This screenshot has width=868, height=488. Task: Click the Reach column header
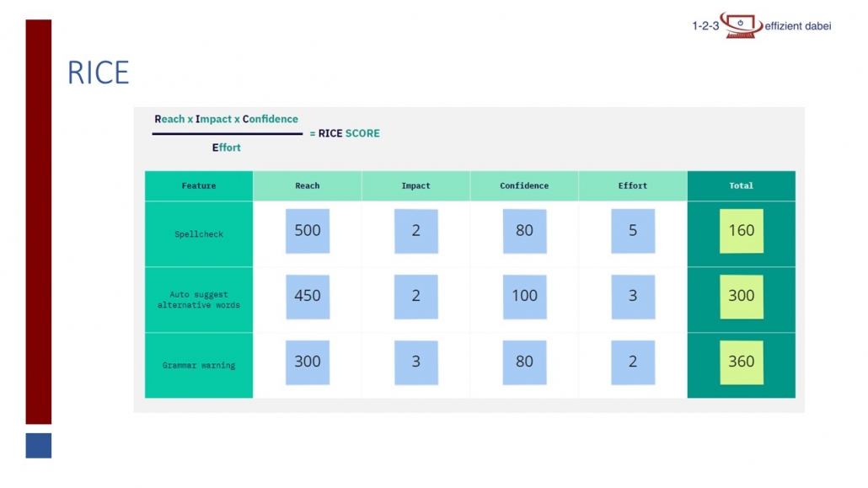click(308, 186)
